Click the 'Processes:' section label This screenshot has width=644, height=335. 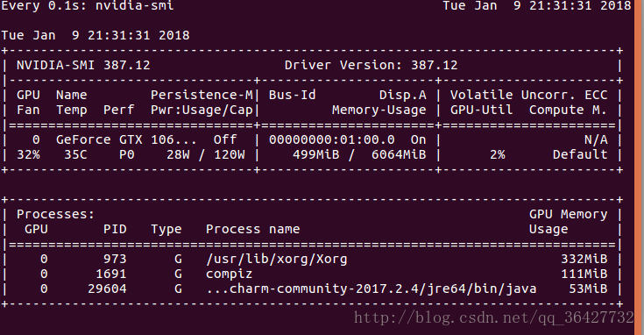pyautogui.click(x=55, y=215)
